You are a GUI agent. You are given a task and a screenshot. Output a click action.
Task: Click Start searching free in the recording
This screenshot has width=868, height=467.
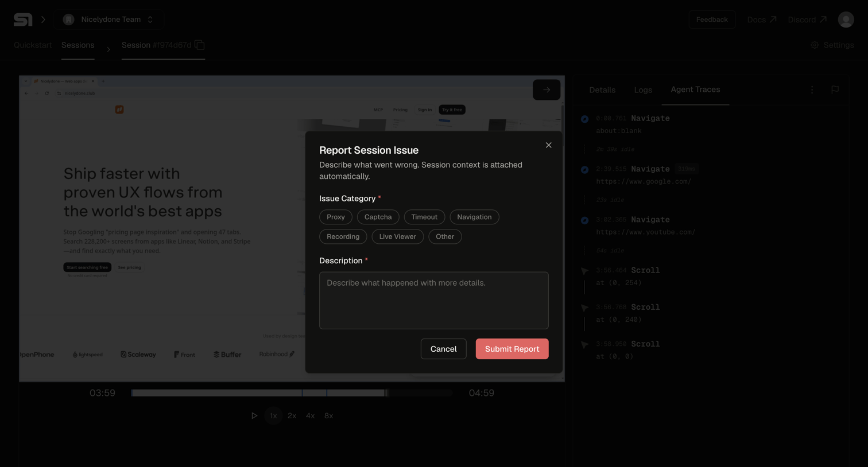point(87,267)
